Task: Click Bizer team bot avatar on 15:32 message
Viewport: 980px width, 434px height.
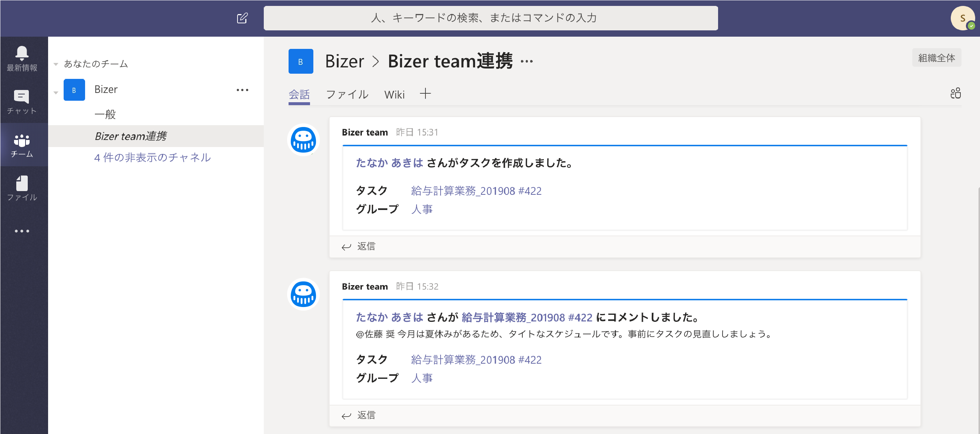Action: coord(303,294)
